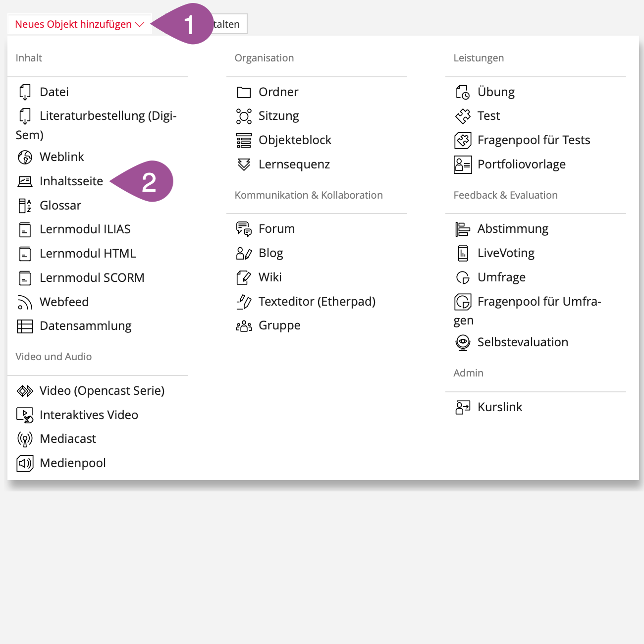This screenshot has height=644, width=644.
Task: Click the partially hidden button ending in 'talten'
Action: pos(229,24)
